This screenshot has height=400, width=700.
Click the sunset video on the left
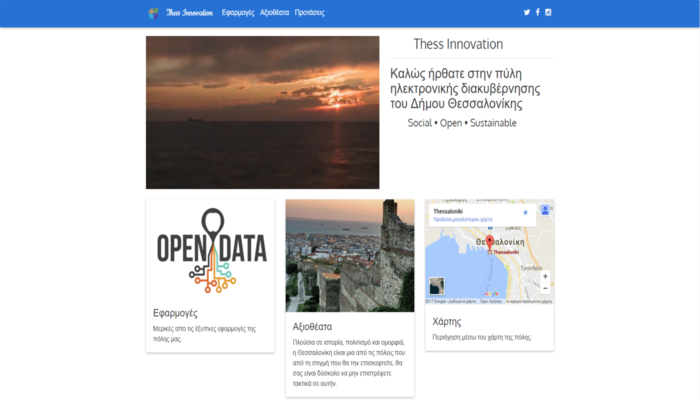pos(262,112)
